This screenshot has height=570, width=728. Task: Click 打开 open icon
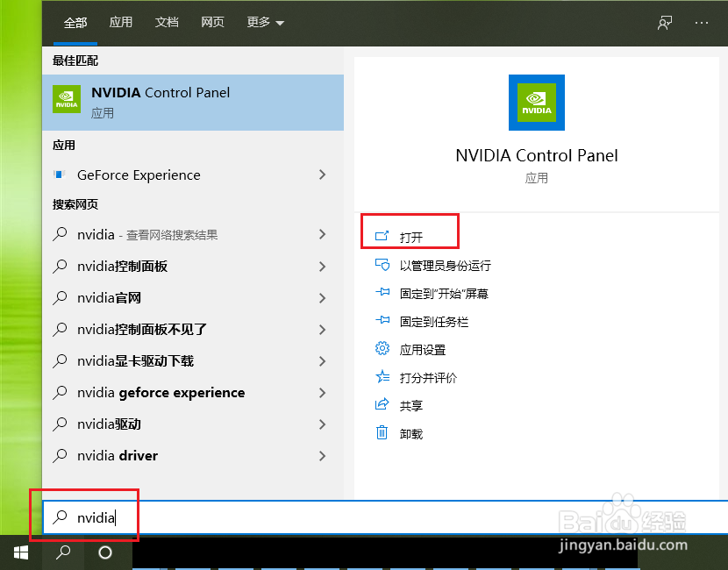click(x=382, y=236)
